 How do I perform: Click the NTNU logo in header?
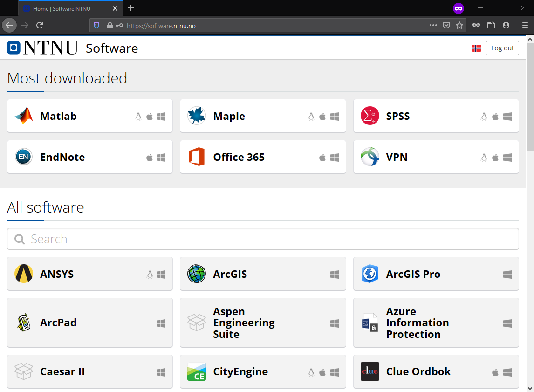(42, 48)
